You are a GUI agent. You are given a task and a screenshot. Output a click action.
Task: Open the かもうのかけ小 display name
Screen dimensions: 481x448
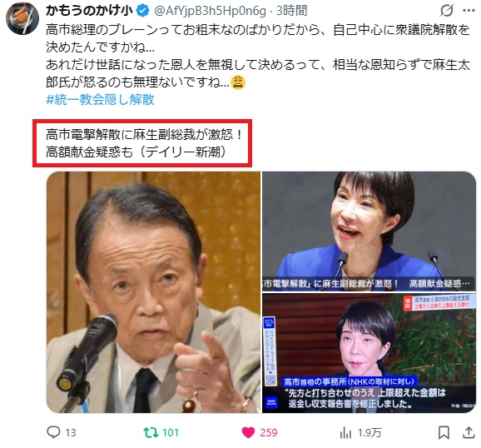click(89, 11)
